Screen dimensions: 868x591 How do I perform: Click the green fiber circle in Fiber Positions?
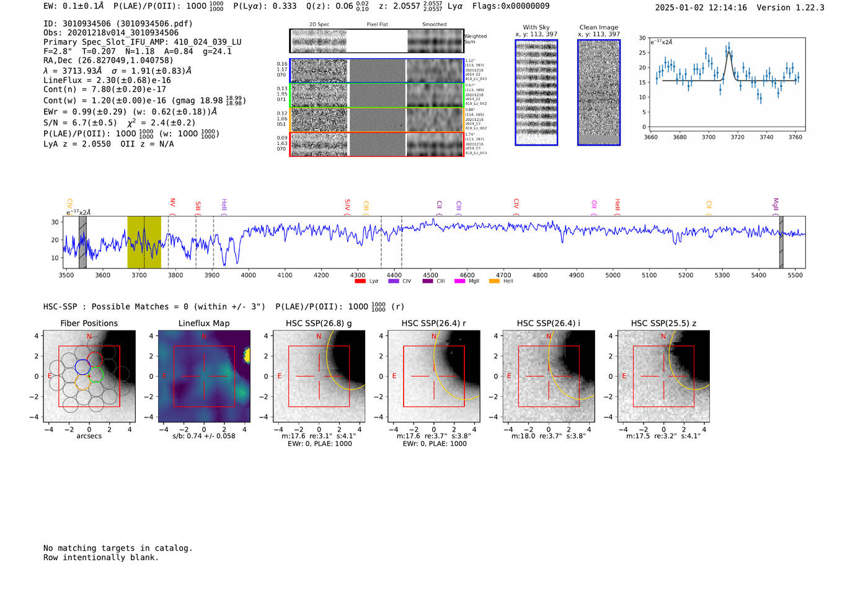[96, 375]
